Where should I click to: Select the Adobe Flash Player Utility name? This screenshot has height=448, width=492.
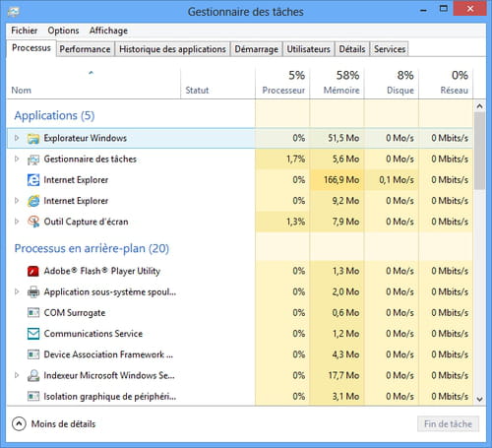[102, 271]
